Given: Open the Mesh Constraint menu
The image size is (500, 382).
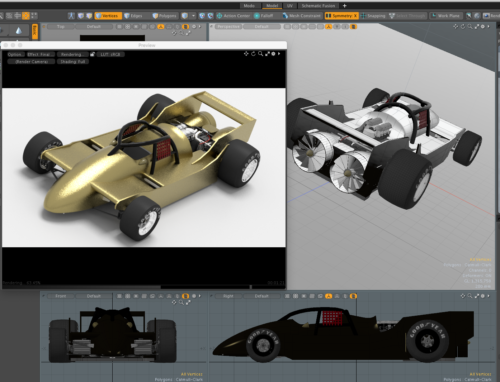Looking at the screenshot, I should [x=301, y=16].
